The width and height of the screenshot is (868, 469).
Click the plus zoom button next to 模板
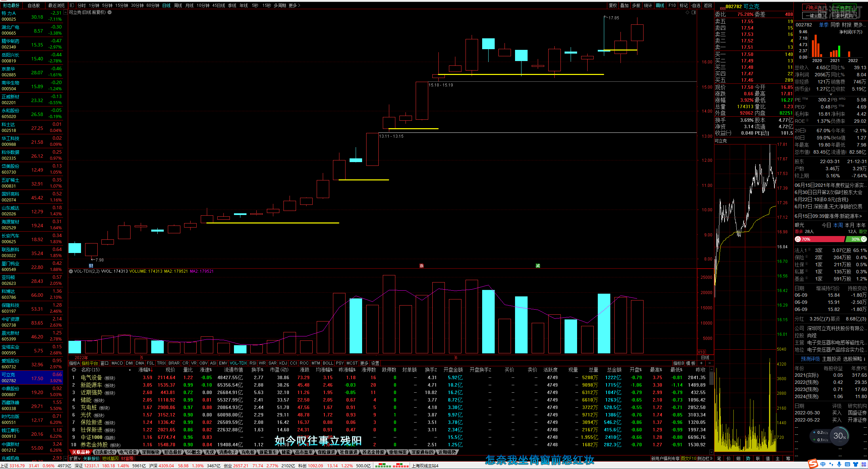click(701, 363)
